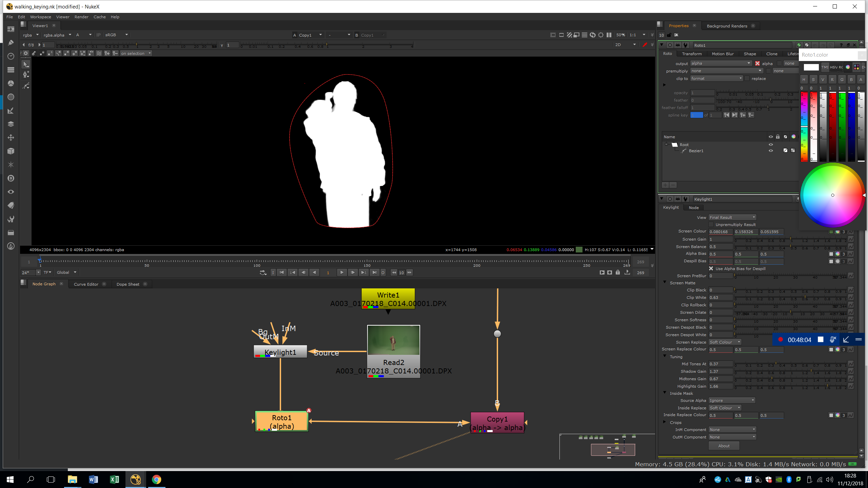
Task: Switch to the Curve Editor tab
Action: tap(86, 284)
